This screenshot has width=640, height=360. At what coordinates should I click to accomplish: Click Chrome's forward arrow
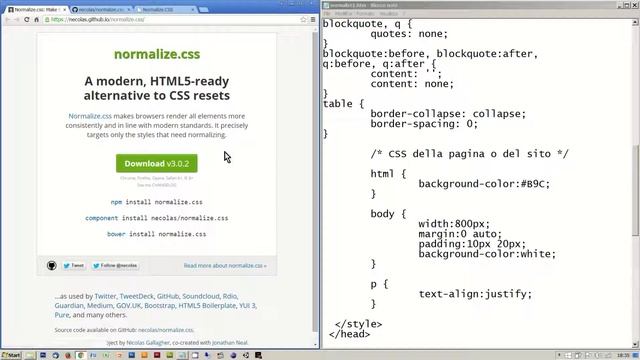[x=17, y=19]
